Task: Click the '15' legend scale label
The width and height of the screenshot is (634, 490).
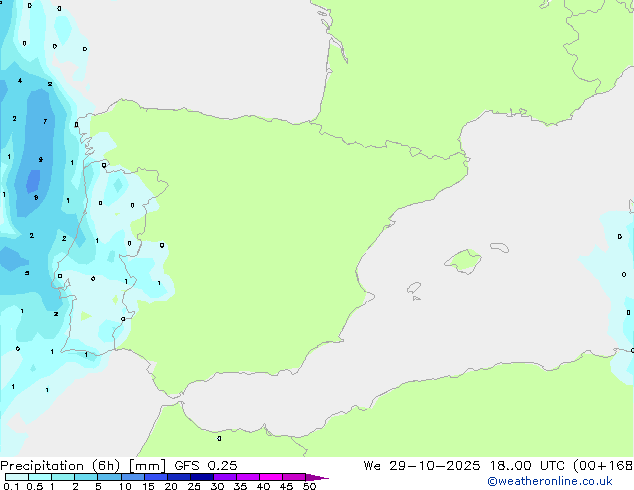Action: click(148, 486)
